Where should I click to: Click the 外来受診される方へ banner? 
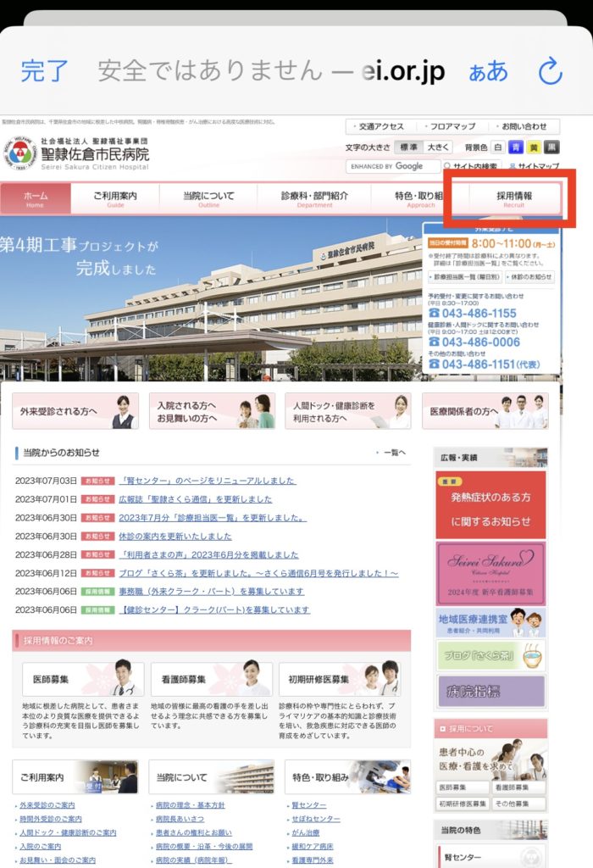75,411
